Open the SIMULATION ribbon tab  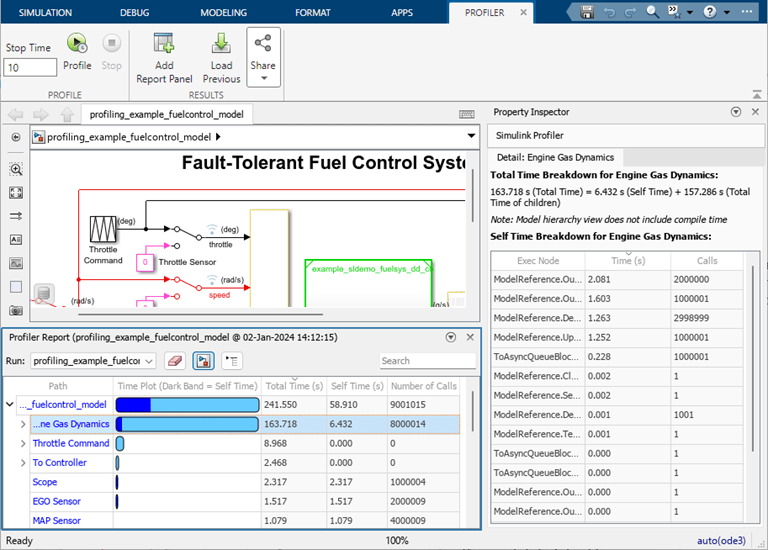(47, 12)
